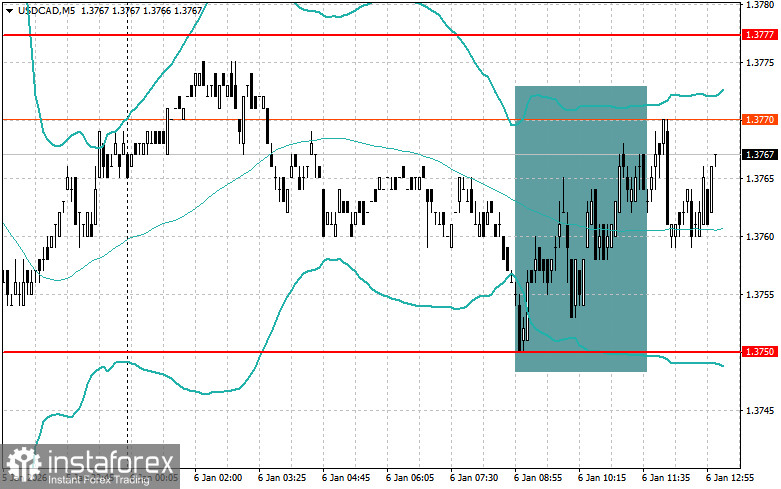Click the 6 Jan 02:00 time label
This screenshot has width=781, height=489.
[218, 478]
